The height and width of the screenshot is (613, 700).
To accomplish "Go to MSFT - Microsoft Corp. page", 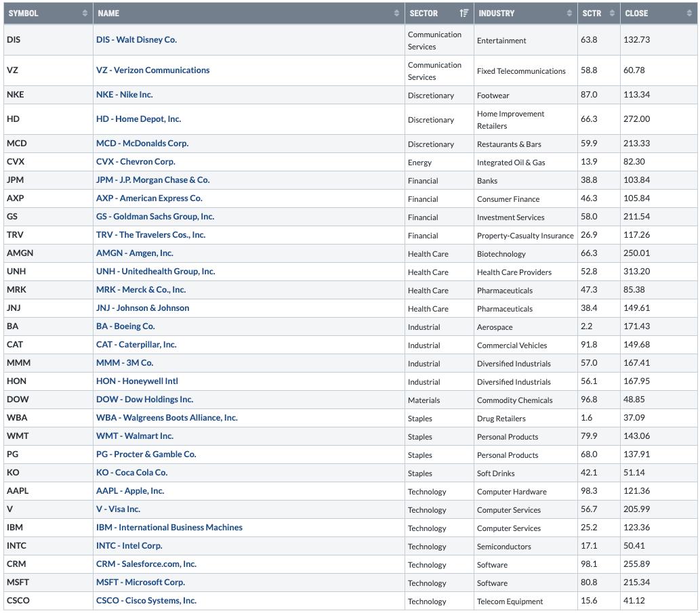I will pos(140,583).
